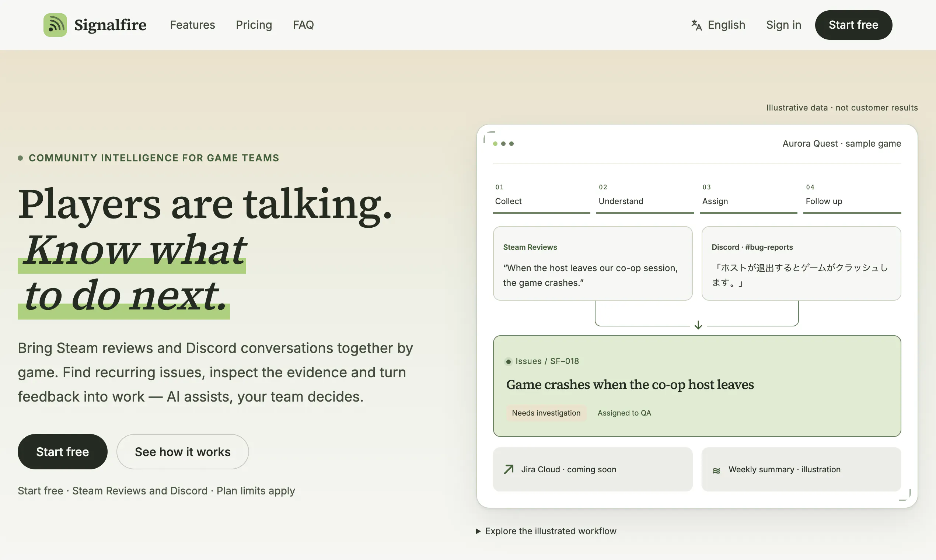Image resolution: width=936 pixels, height=560 pixels.
Task: Click the Steam Reviews quote card
Action: [x=593, y=263]
